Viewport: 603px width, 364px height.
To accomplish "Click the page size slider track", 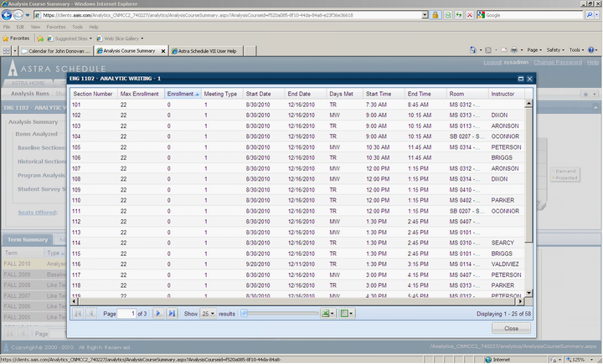I will pos(276,313).
